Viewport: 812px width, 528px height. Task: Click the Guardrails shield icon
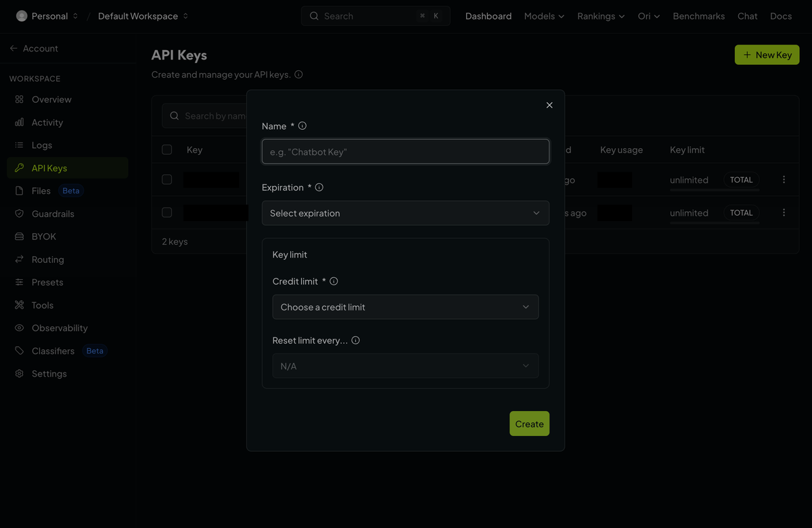(19, 214)
